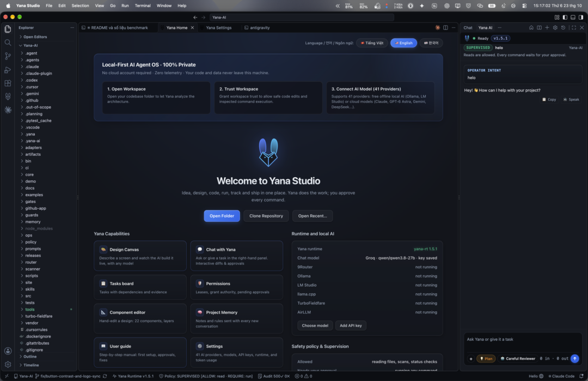Viewport: 588px width, 381px height.
Task: Open the Yana rabbit icon in activity bar
Action: (x=8, y=96)
